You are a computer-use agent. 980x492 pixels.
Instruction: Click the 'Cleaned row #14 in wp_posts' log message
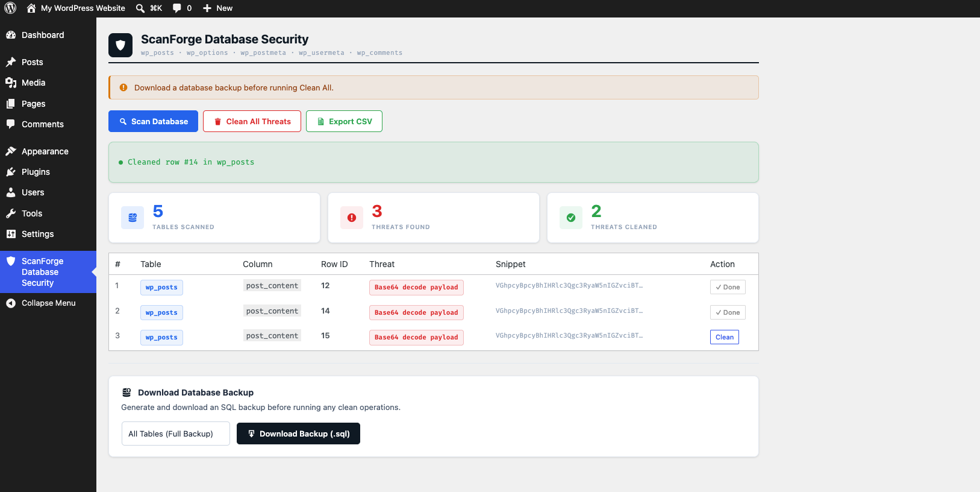point(191,162)
